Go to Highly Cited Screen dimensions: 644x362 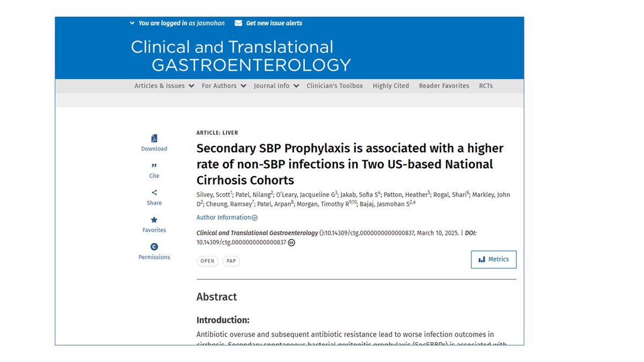[391, 86]
